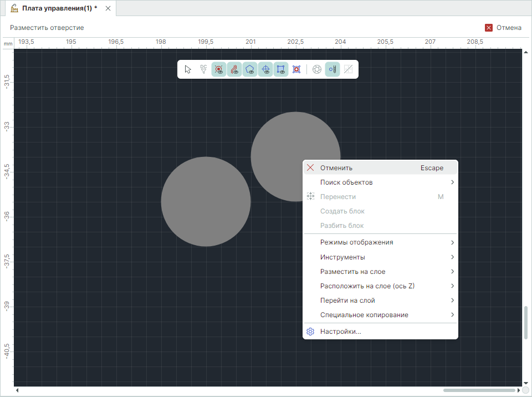Click the red ring via icon
Image resolution: width=532 pixels, height=397 pixels.
coord(296,69)
